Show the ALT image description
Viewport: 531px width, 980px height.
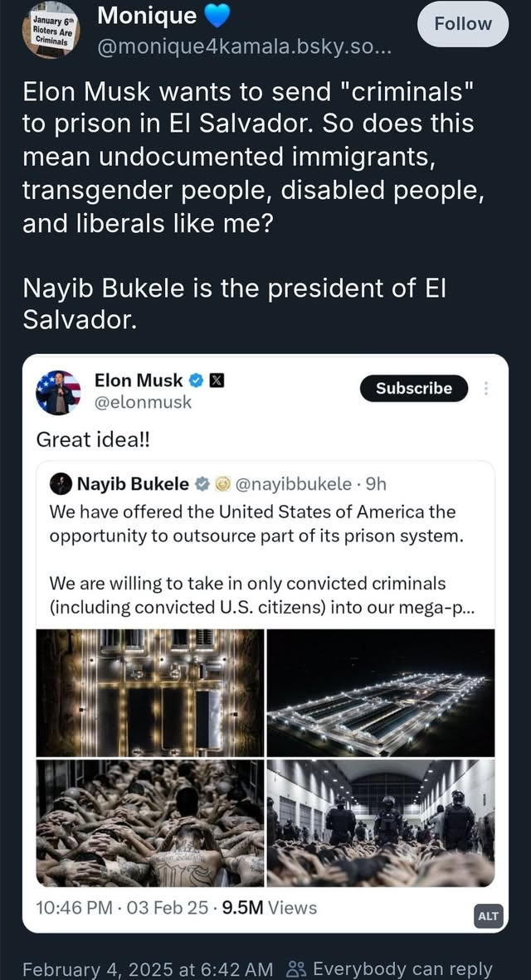pyautogui.click(x=488, y=915)
